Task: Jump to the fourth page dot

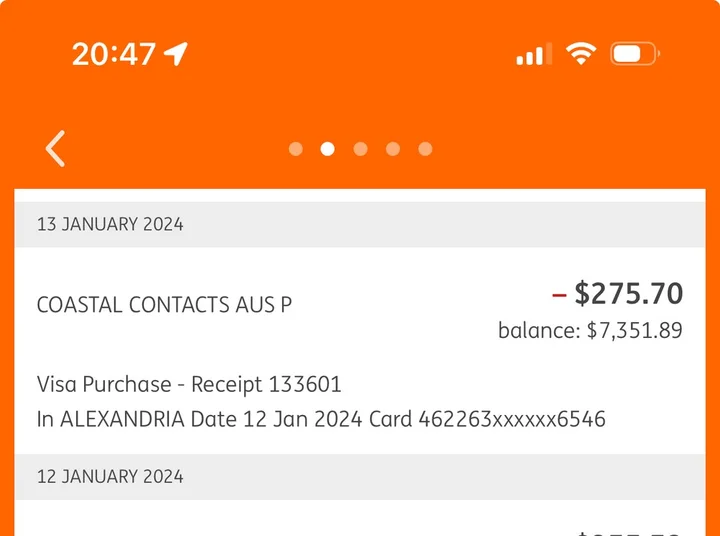Action: click(393, 149)
